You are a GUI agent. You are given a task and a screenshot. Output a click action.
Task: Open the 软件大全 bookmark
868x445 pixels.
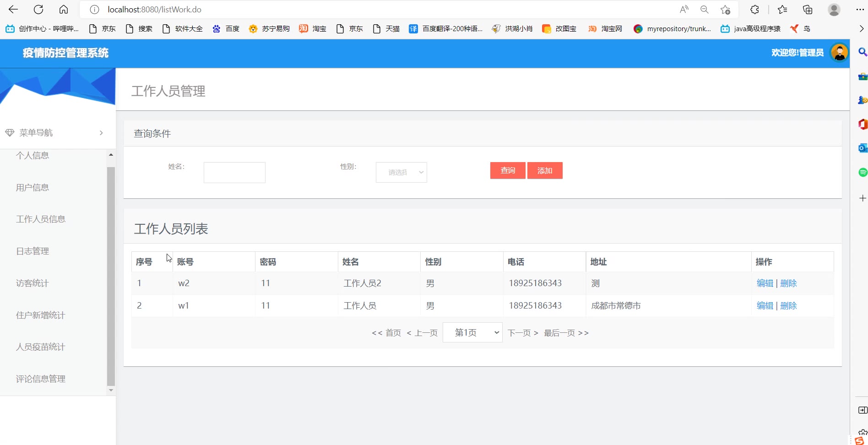click(x=182, y=29)
